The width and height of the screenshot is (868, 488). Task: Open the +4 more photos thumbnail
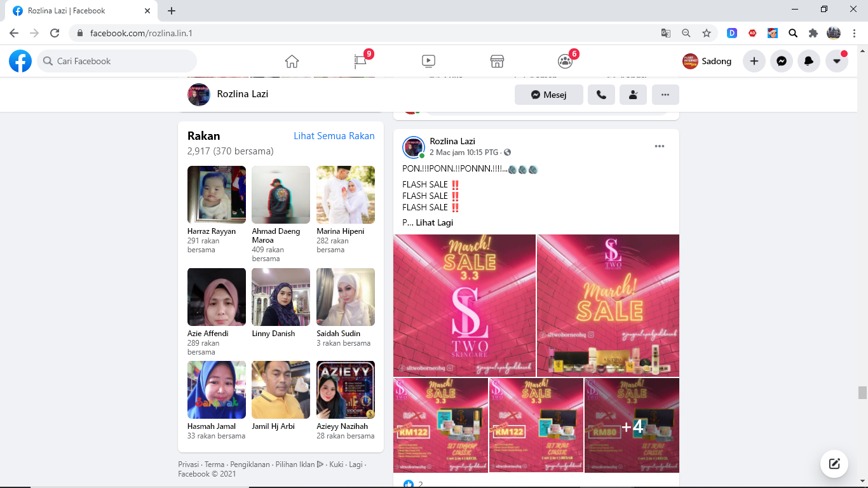pos(632,426)
